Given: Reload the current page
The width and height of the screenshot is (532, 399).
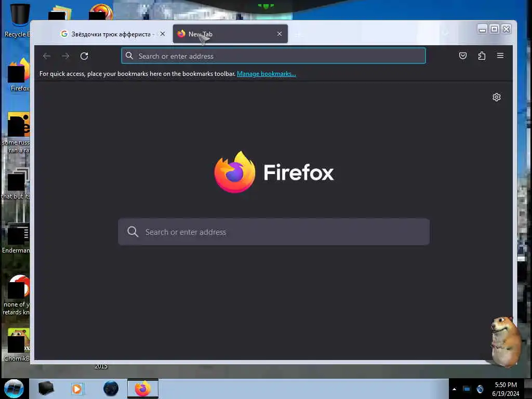Looking at the screenshot, I should point(84,56).
